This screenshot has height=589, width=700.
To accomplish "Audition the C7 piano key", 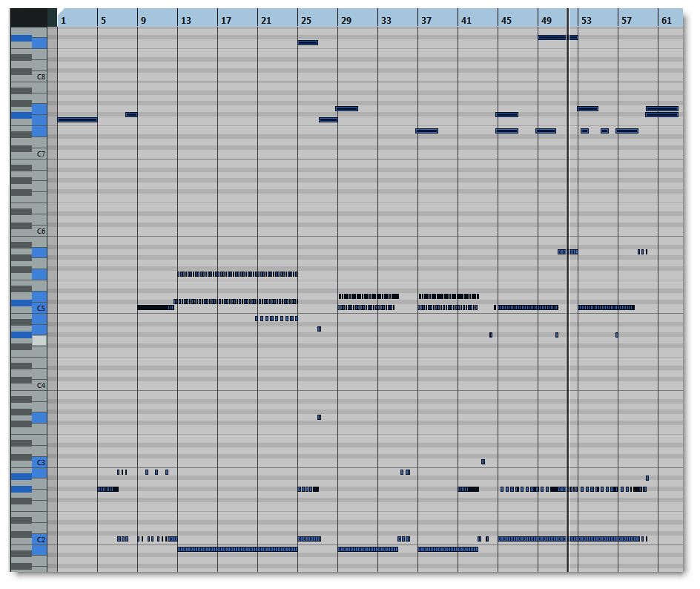I will point(39,154).
